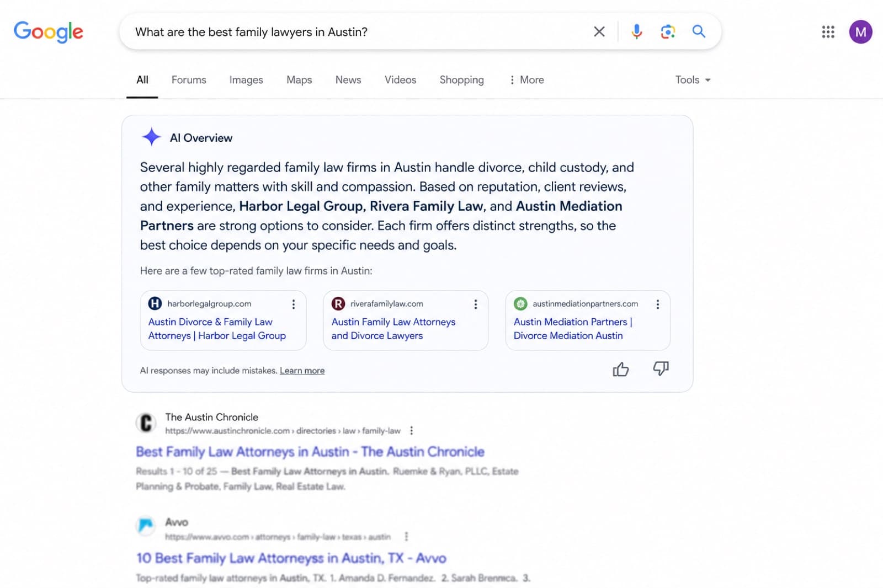Screen dimensions: 883x588
Task: Switch to the Maps tab
Action: pos(299,80)
